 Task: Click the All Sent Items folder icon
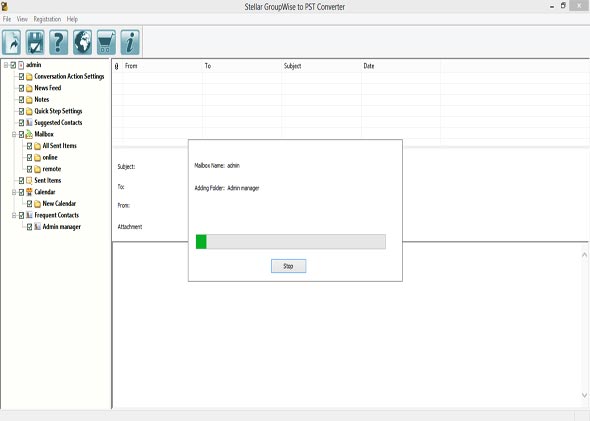pyautogui.click(x=38, y=146)
